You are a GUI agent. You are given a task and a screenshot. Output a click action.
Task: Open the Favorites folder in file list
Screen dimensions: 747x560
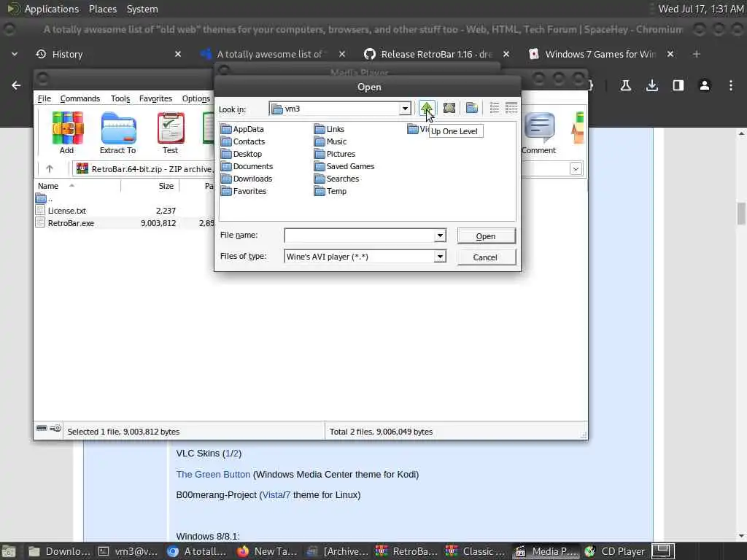pyautogui.click(x=244, y=191)
